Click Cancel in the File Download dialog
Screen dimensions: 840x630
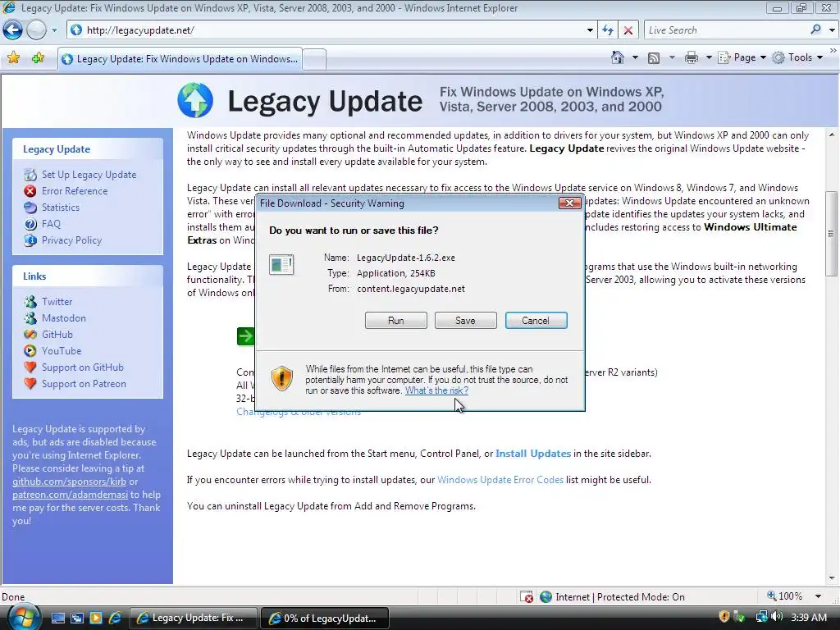click(536, 321)
